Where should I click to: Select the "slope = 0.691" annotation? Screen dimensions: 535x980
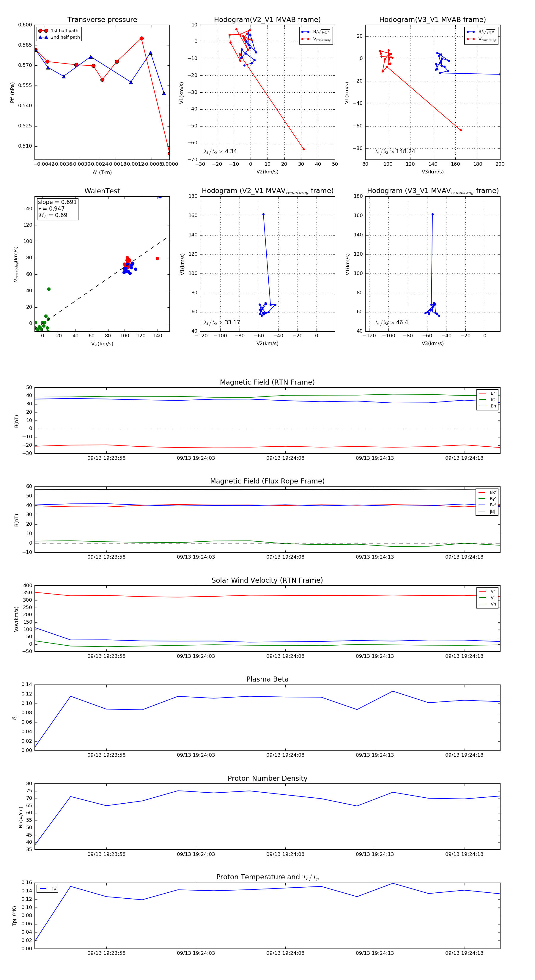pos(57,202)
